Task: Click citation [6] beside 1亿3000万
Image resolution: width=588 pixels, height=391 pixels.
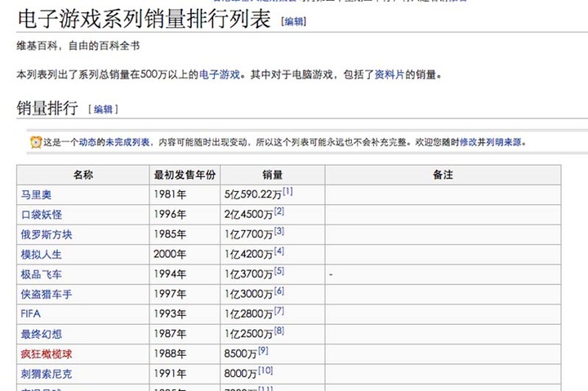Action: point(279,291)
